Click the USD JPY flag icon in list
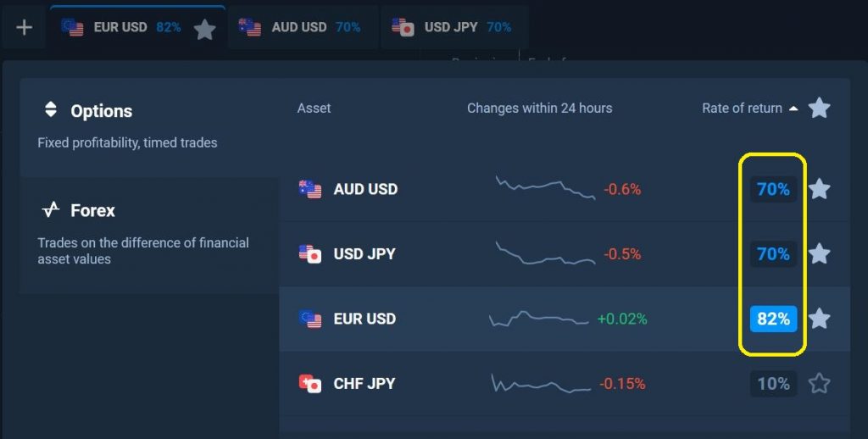 tap(310, 253)
